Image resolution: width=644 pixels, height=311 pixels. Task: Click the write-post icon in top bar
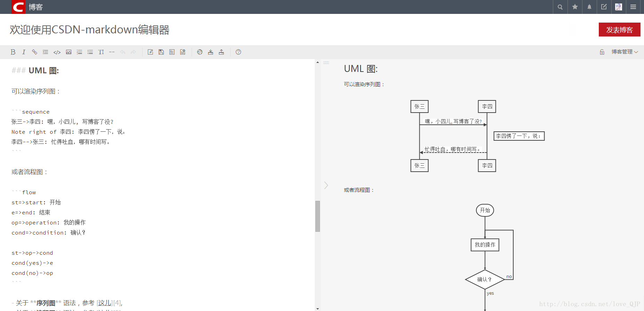(604, 7)
